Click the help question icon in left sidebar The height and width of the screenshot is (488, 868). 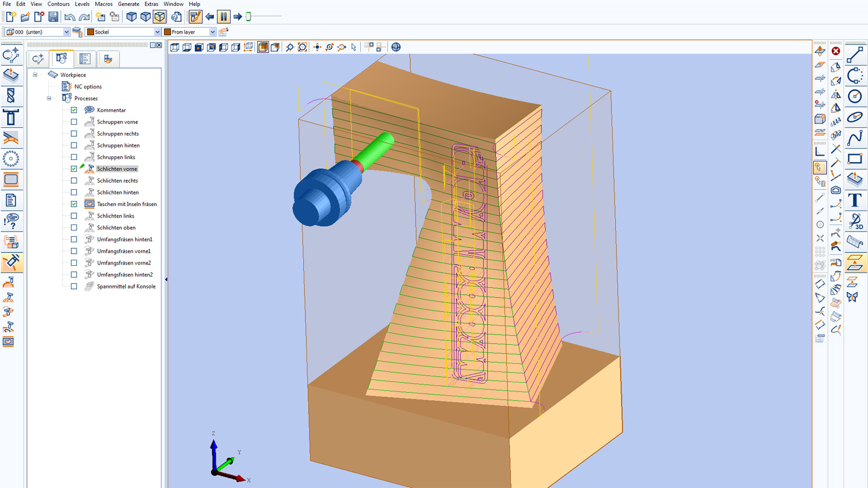[11, 221]
